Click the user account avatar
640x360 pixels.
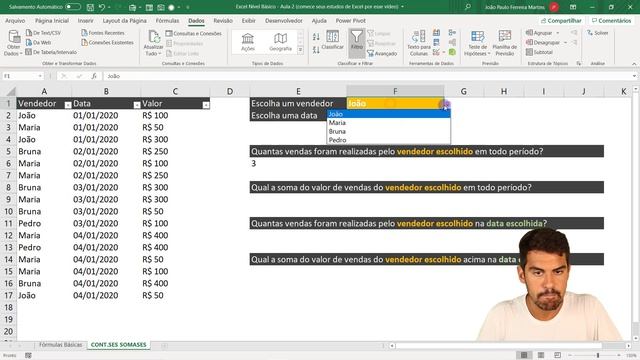[554, 7]
